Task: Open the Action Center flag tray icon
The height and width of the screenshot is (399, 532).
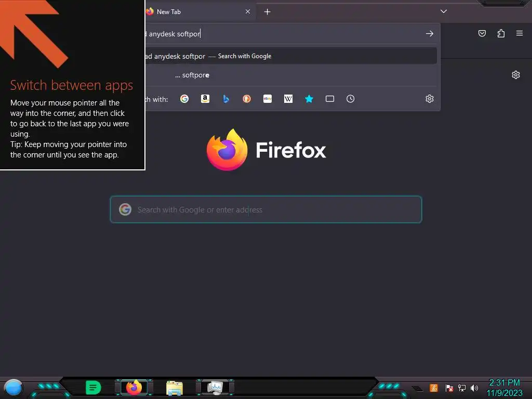Action: pos(449,388)
